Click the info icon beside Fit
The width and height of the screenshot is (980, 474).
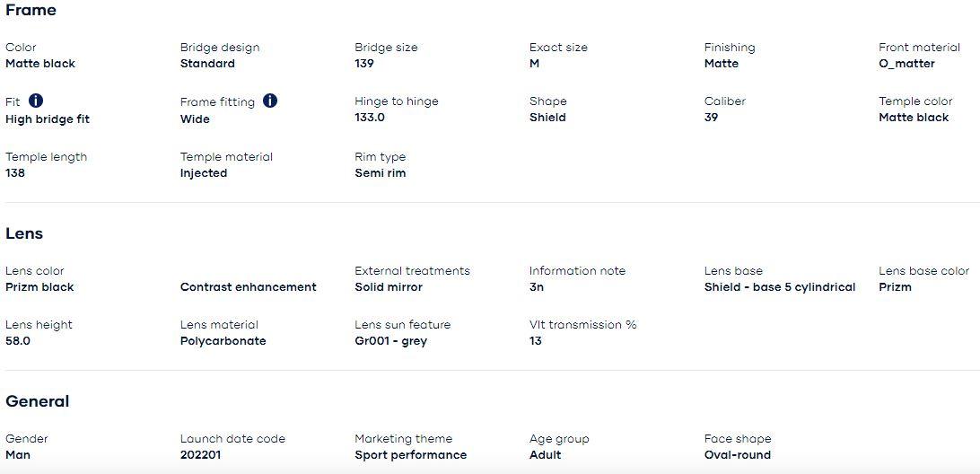(36, 101)
